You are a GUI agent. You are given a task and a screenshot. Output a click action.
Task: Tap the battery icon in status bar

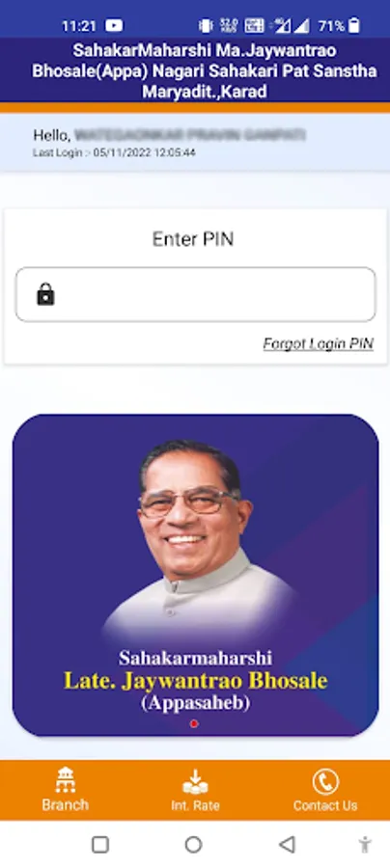point(354,25)
